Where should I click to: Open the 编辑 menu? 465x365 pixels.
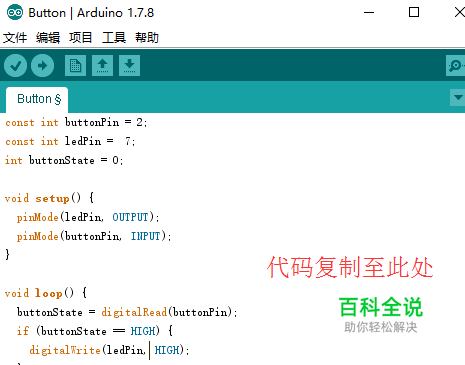(48, 37)
